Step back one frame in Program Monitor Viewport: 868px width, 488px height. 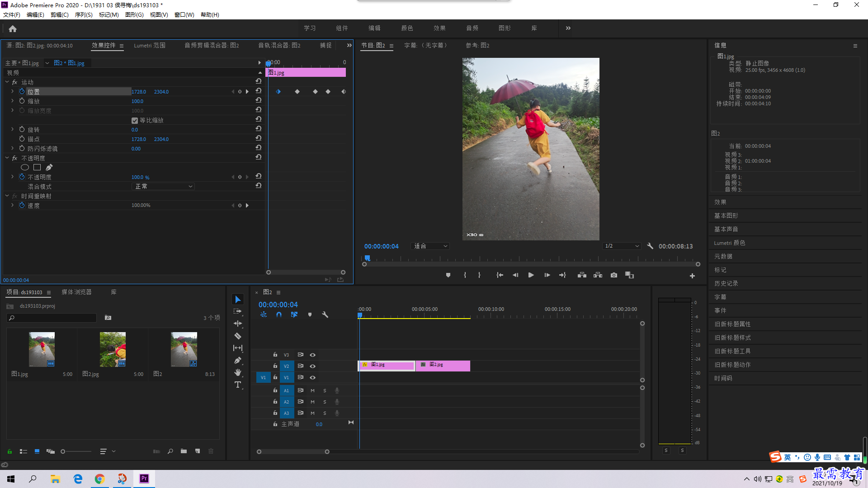click(x=515, y=275)
